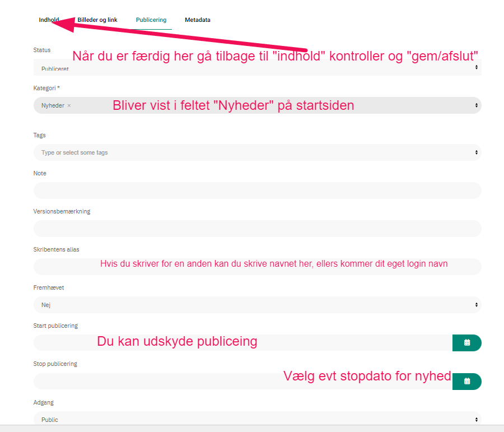504x432 pixels.
Task: Switch to the Indhold tab
Action: [49, 20]
